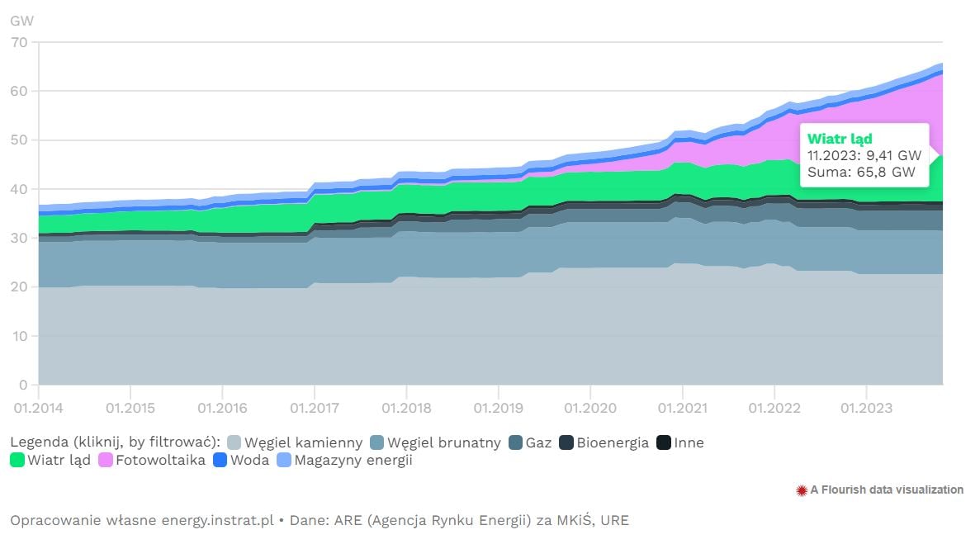The width and height of the screenshot is (980, 544).
Task: Click the red Flourish logo icon
Action: click(801, 490)
